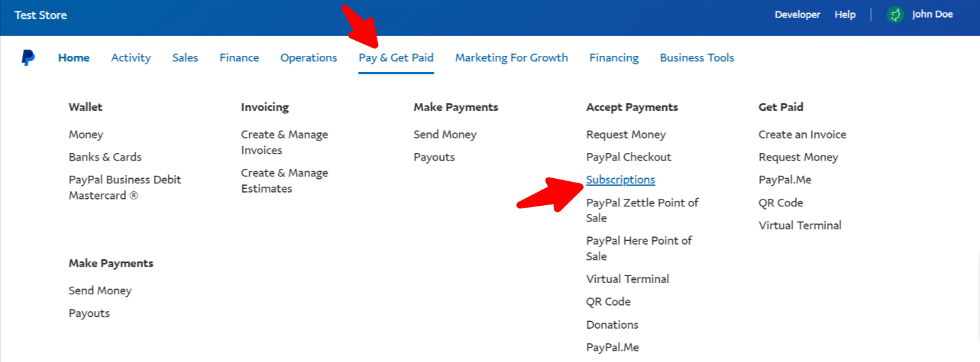Viewport: 980px width, 362px height.
Task: Open the Help link
Action: point(845,14)
